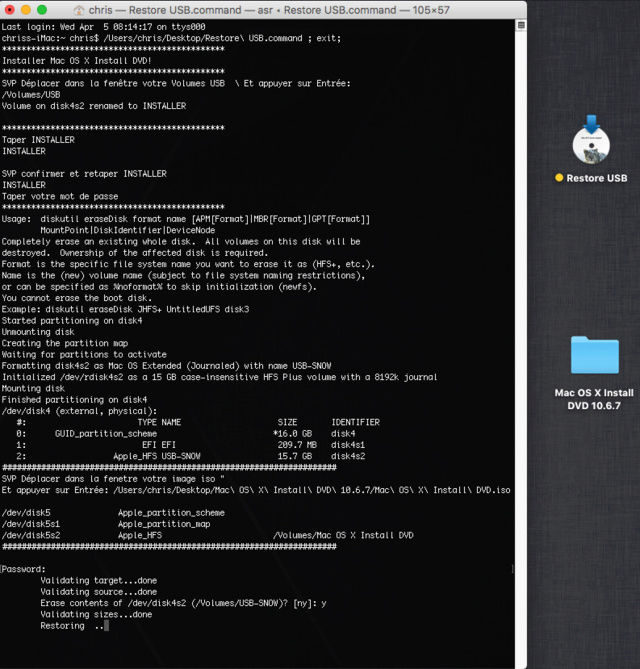Minimize the Terminal window with yellow button
The width and height of the screenshot is (640, 669).
(26, 9)
